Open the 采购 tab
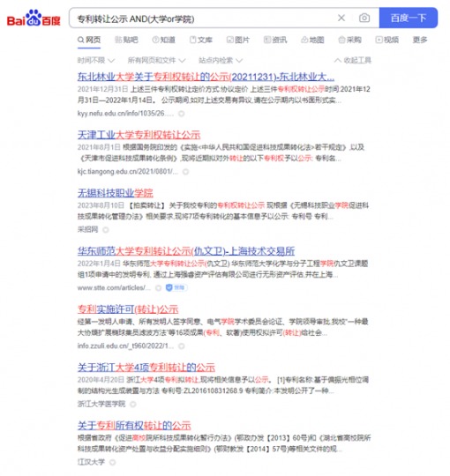This screenshot has height=476, width=450. tap(349, 40)
